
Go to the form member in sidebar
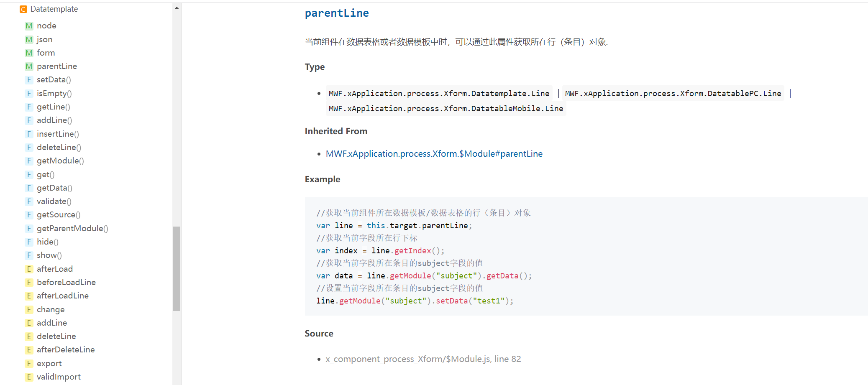[x=46, y=53]
